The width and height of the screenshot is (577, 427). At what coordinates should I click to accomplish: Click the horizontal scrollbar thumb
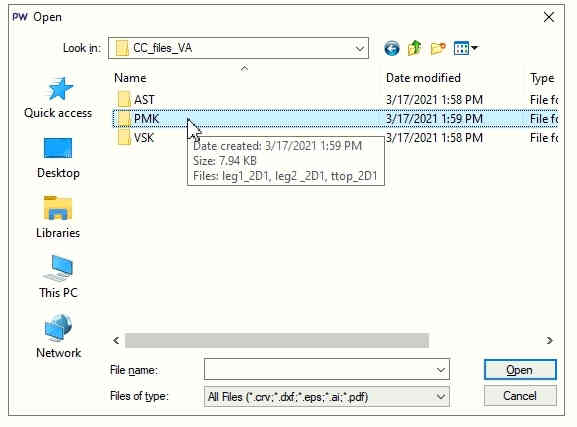pos(277,340)
